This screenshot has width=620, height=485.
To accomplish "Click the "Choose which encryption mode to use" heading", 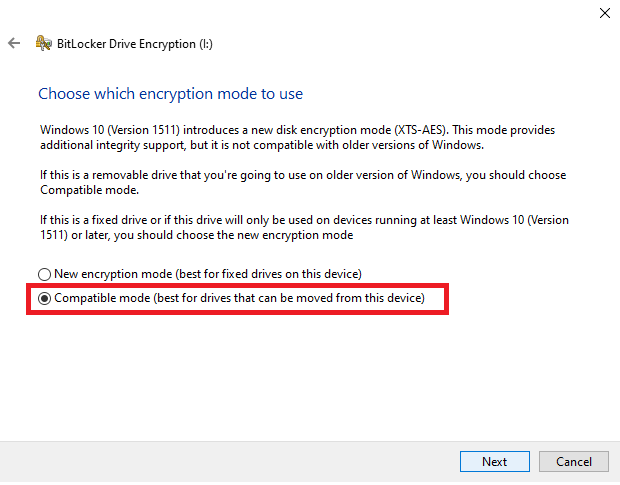I will pos(170,94).
